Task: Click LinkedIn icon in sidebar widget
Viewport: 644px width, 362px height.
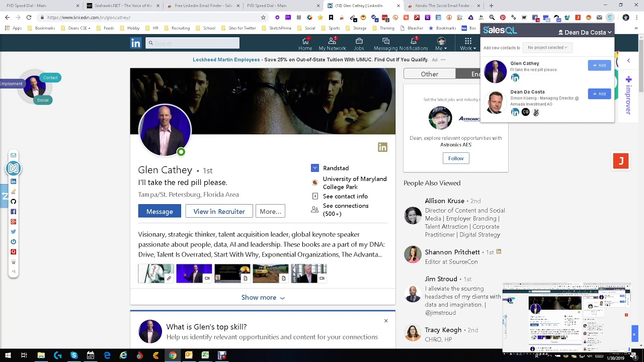Action: (14, 182)
